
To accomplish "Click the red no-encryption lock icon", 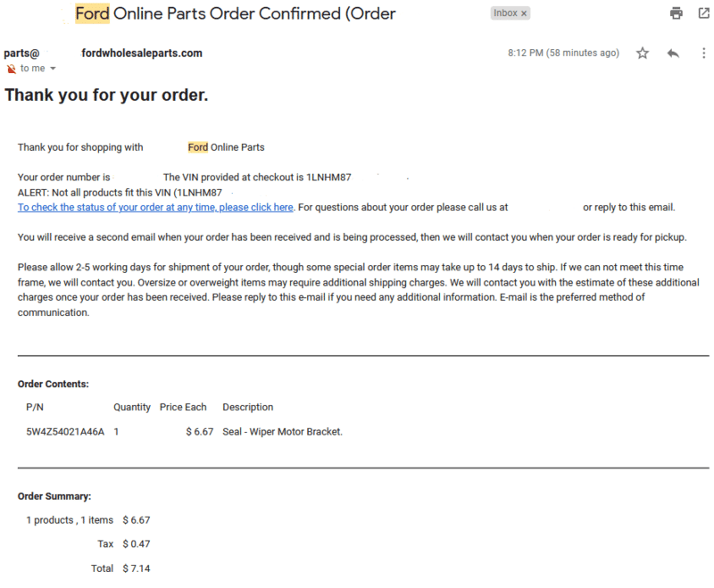I will point(12,69).
